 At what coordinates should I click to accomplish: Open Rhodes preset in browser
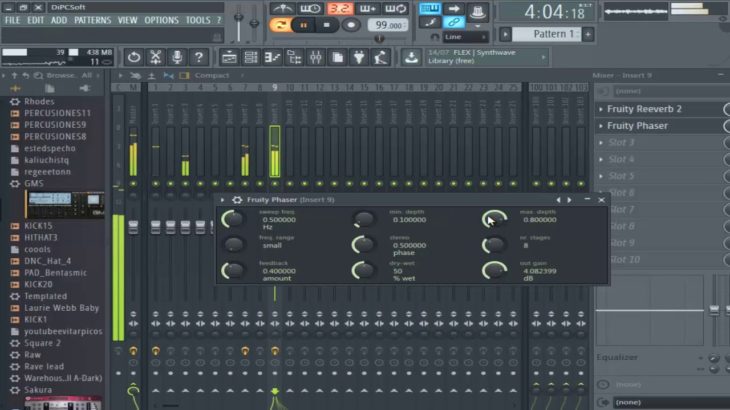point(39,101)
